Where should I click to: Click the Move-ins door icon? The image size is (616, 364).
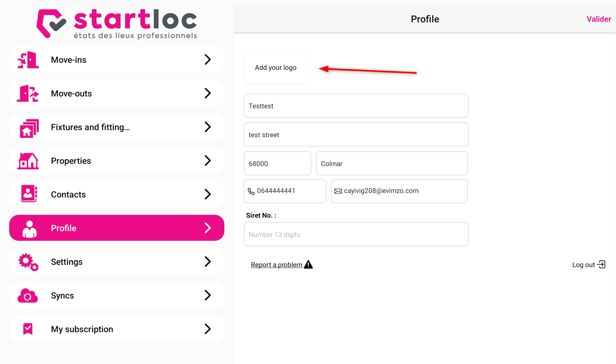click(28, 60)
